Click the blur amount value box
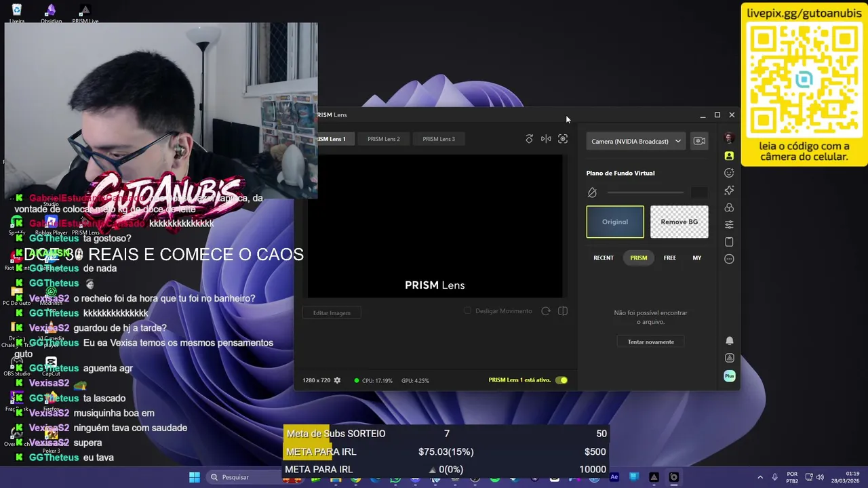868x488 pixels. point(699,192)
